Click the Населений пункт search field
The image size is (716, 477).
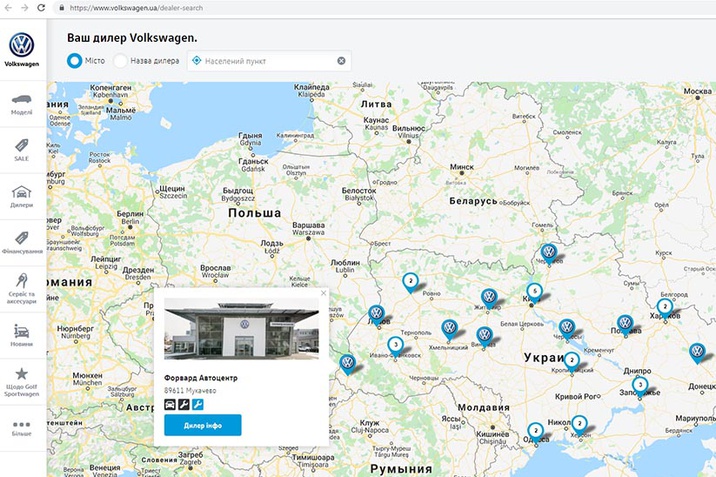[x=269, y=61]
